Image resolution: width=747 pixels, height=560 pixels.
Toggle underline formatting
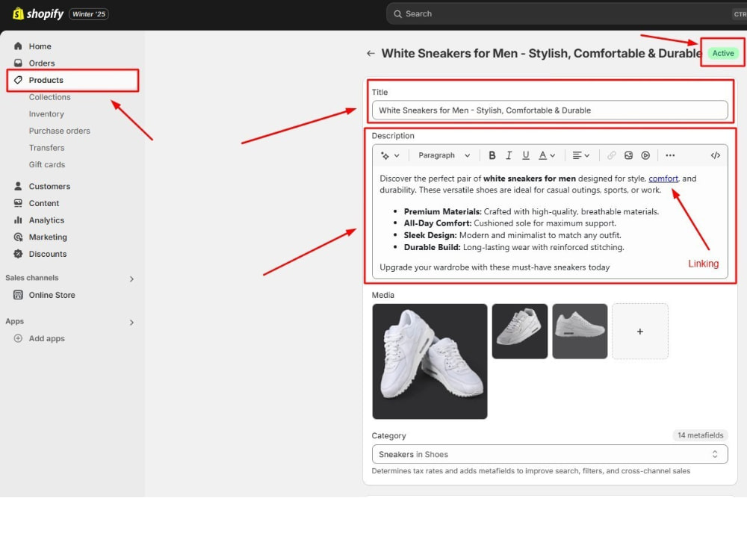525,155
